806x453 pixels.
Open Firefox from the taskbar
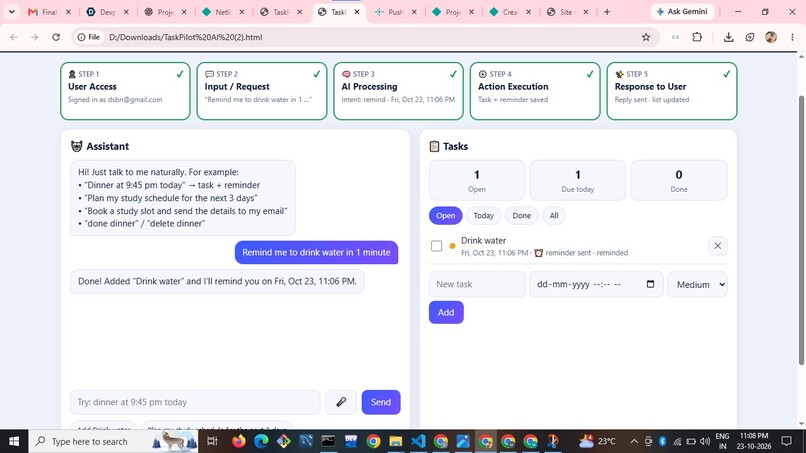click(x=239, y=441)
